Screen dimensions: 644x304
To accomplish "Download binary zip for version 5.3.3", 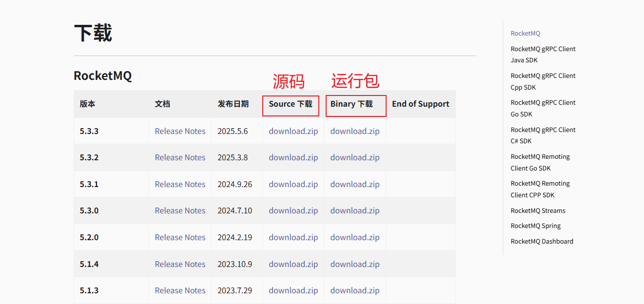I will (355, 131).
